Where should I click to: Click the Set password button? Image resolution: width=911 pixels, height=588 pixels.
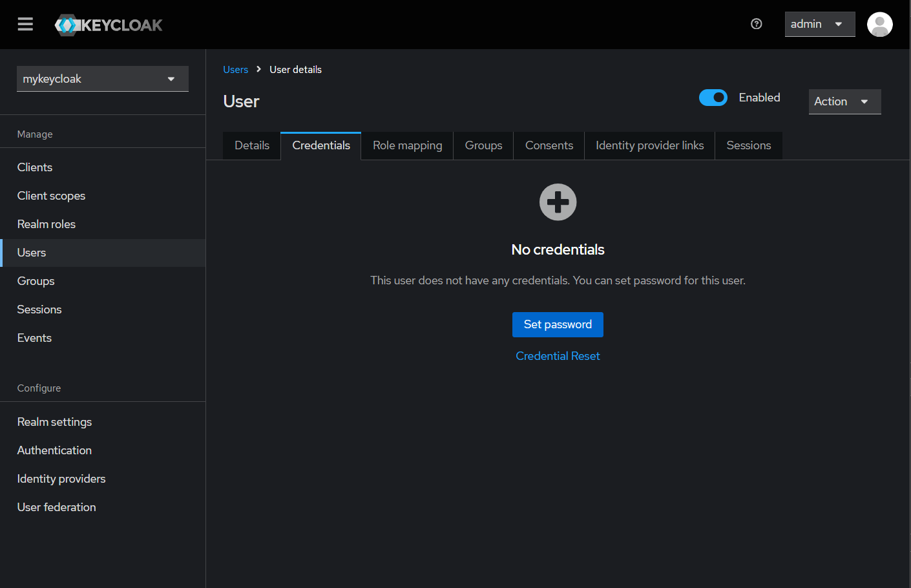point(558,324)
